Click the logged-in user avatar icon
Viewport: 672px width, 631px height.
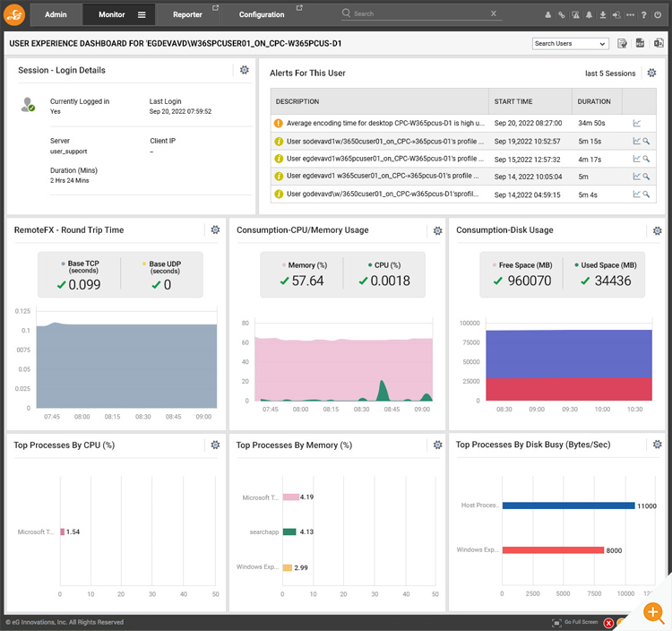28,105
